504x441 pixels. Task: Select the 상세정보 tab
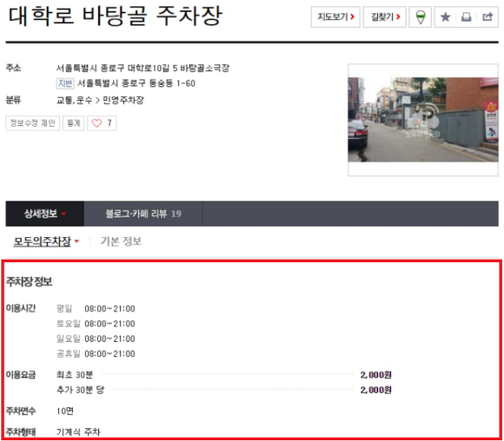click(x=44, y=214)
